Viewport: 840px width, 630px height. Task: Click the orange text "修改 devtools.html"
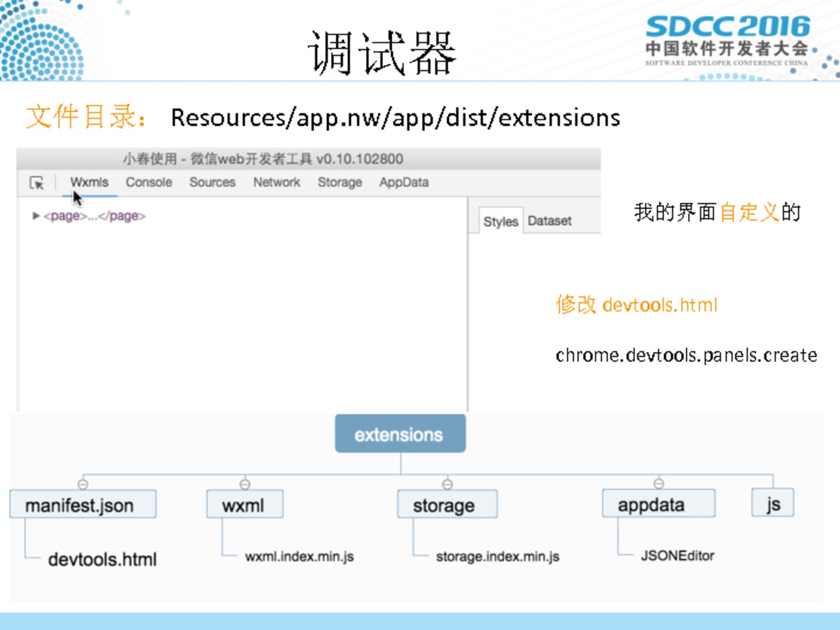637,304
